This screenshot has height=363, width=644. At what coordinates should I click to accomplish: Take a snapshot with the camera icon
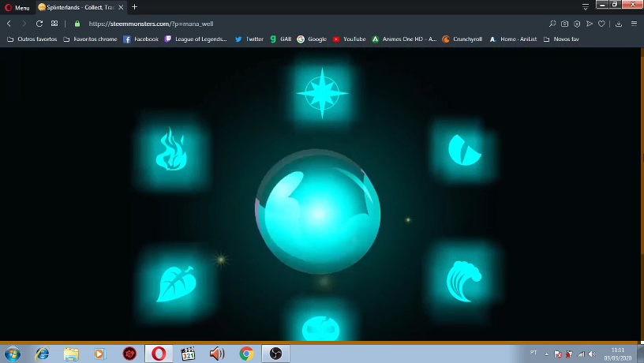(x=565, y=24)
